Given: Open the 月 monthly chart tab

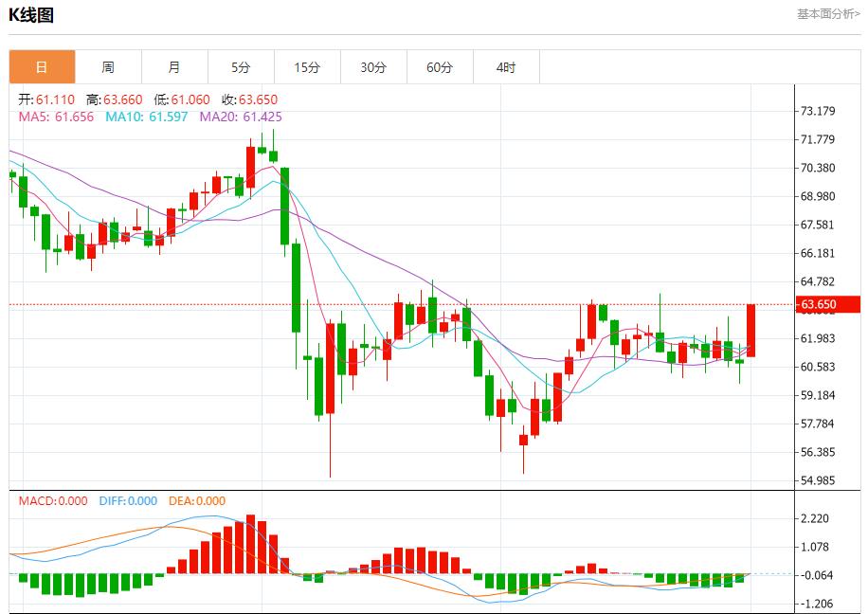Looking at the screenshot, I should (173, 66).
